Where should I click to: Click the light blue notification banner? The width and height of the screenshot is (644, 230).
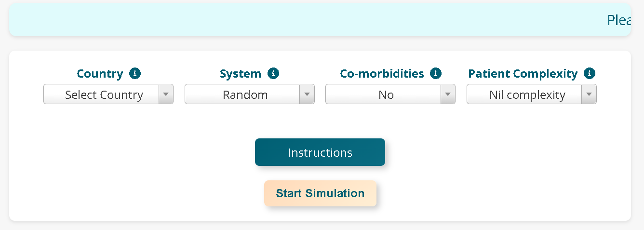point(320,19)
